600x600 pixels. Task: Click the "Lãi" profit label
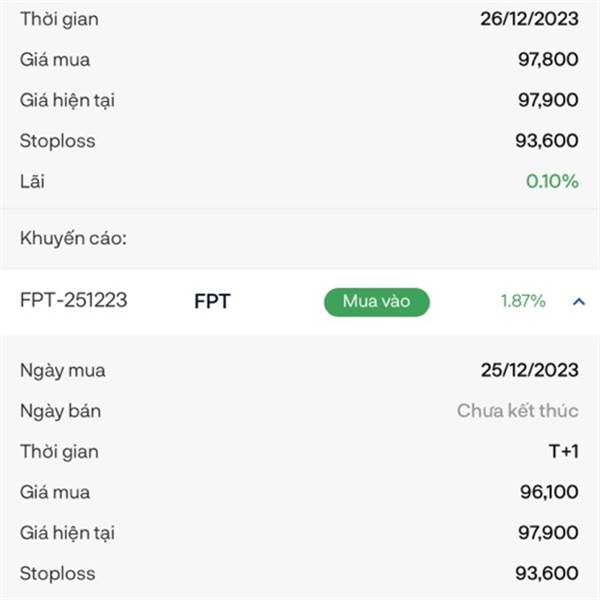click(32, 181)
